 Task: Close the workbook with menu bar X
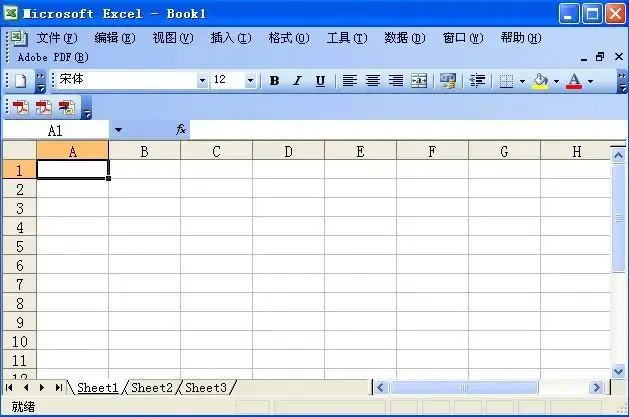coord(619,57)
